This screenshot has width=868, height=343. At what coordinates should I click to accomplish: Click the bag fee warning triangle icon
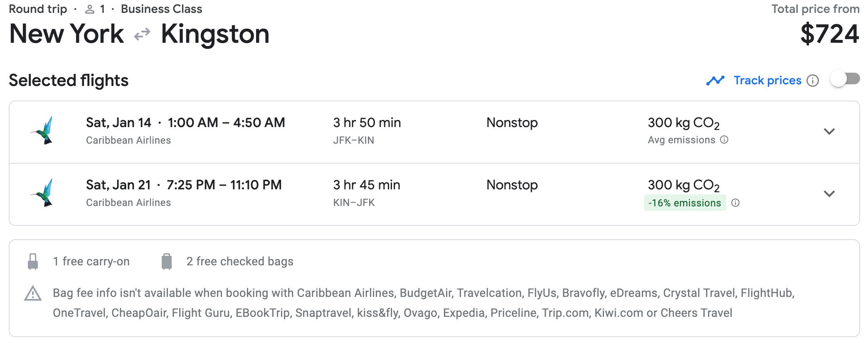point(33,294)
